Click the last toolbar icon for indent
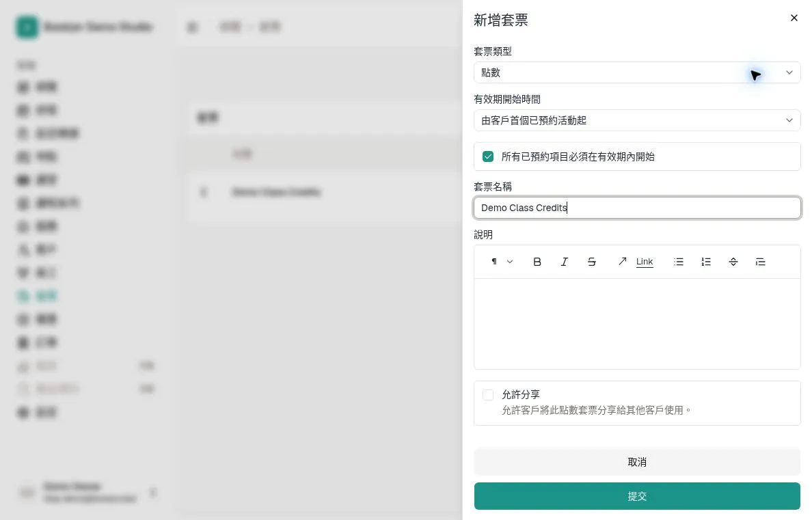The image size is (812, 520). coord(760,262)
